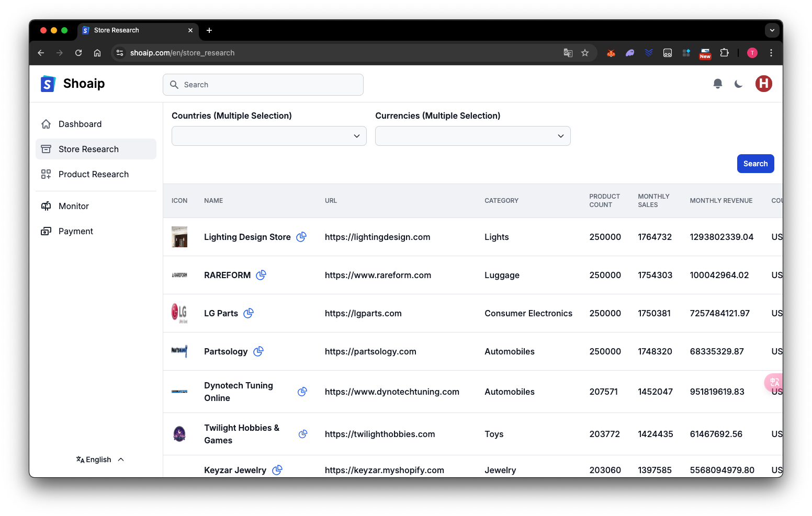Click the LG Parts store logo thumbnail
Image resolution: width=812 pixels, height=516 pixels.
point(179,313)
